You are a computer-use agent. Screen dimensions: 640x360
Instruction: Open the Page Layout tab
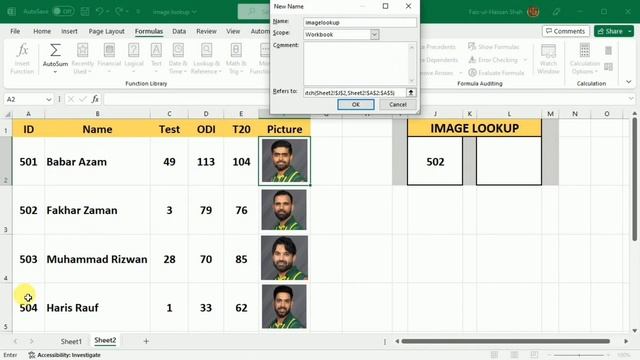pyautogui.click(x=107, y=31)
